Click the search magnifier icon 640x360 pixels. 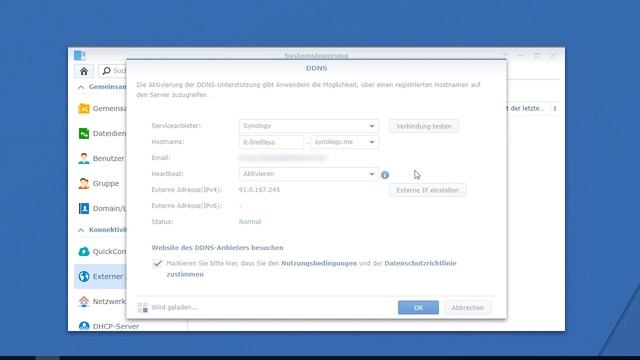tap(107, 71)
